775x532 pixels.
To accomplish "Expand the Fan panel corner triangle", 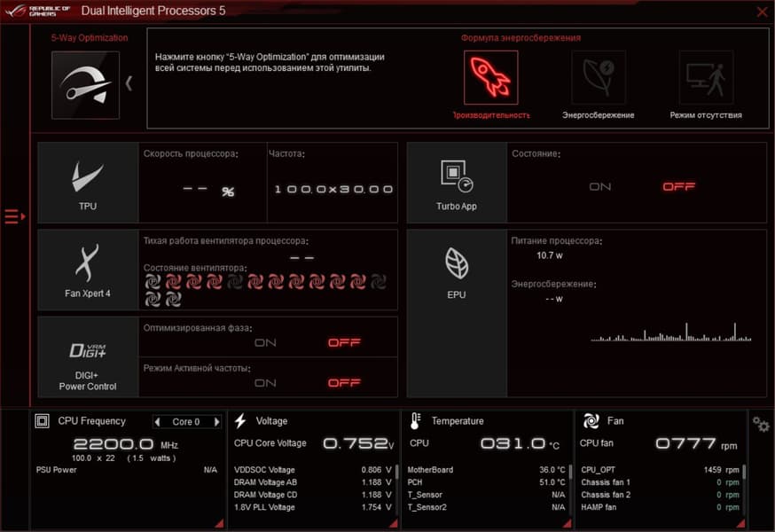I will pos(741,523).
